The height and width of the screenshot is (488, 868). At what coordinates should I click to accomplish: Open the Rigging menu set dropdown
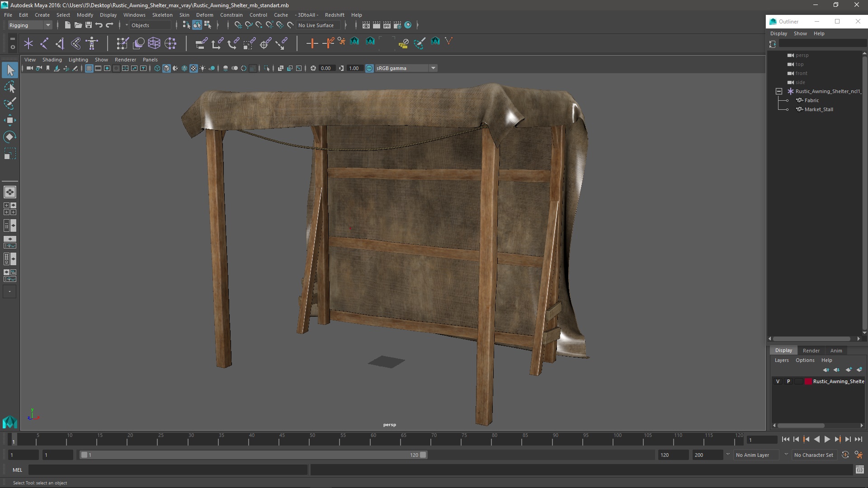(30, 25)
